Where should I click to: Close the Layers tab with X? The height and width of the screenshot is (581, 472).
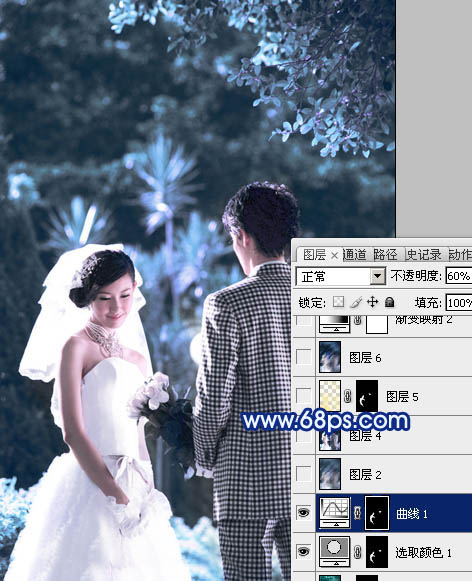(334, 255)
